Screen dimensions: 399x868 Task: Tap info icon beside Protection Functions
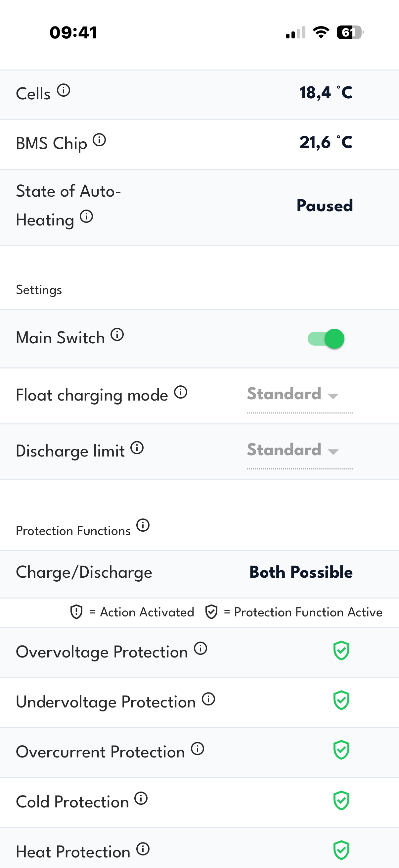(143, 525)
